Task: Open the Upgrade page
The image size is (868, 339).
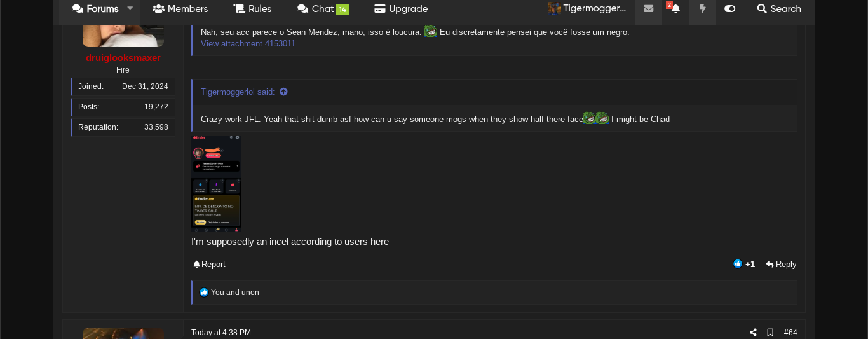Action: coord(401,9)
